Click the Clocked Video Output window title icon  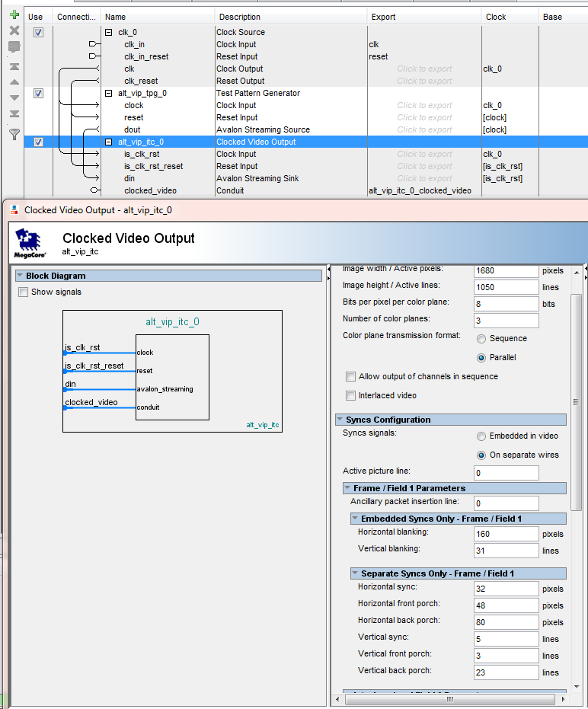pyautogui.click(x=14, y=210)
